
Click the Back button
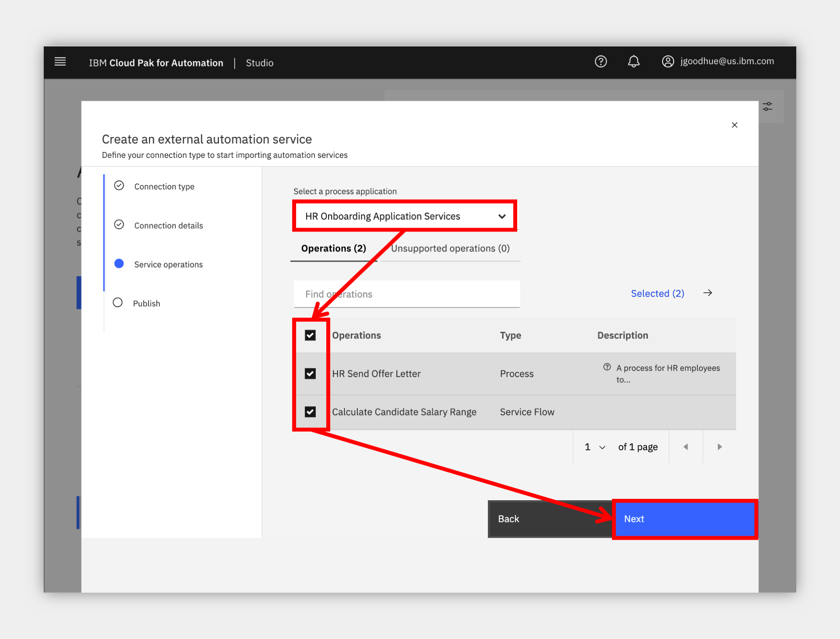550,519
